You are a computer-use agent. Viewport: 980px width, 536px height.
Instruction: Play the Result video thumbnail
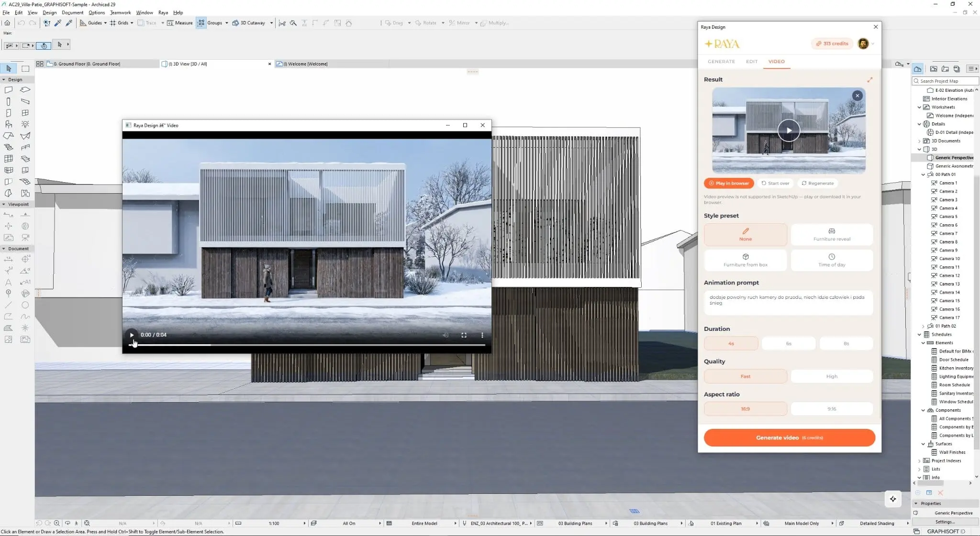789,131
